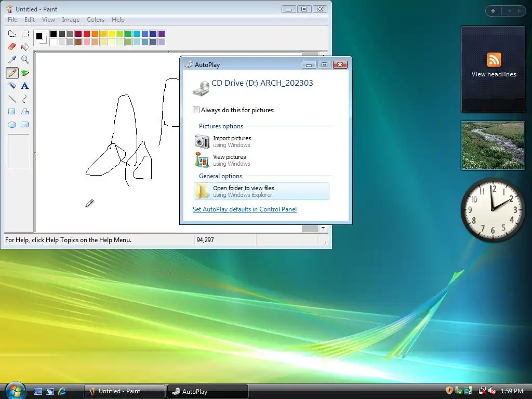Open Set AutoPlay defaults in Control Panel link
Image resolution: width=532 pixels, height=399 pixels.
point(245,209)
